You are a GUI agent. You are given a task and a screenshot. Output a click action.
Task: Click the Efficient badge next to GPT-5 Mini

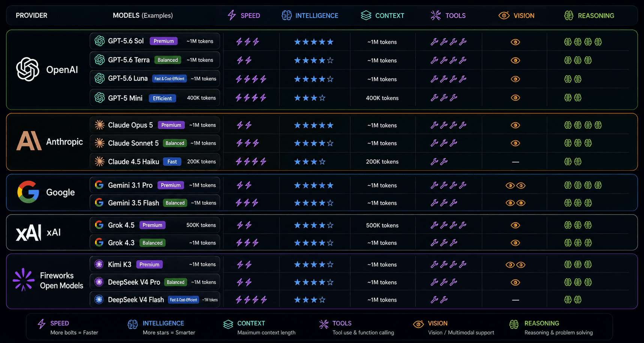[162, 98]
